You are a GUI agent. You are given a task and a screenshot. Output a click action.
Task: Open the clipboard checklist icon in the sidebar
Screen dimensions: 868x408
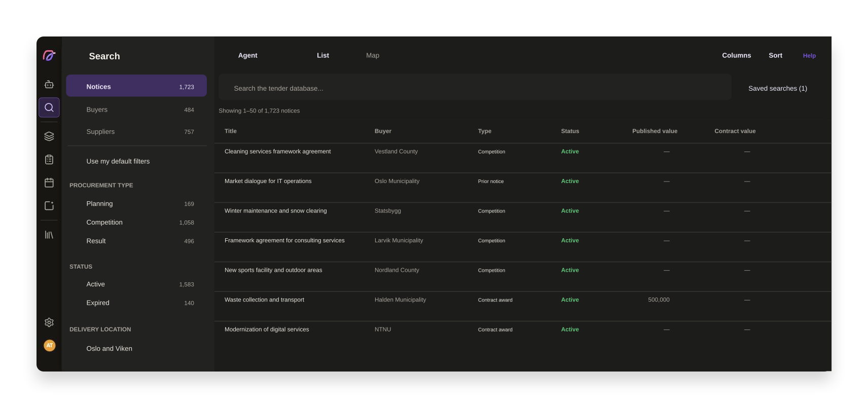pos(49,160)
